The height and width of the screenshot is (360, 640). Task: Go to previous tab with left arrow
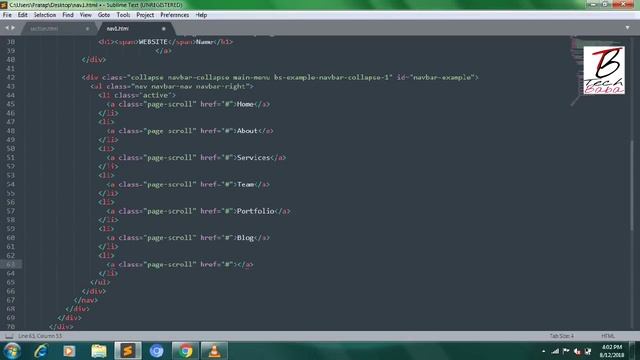[x=7, y=28]
